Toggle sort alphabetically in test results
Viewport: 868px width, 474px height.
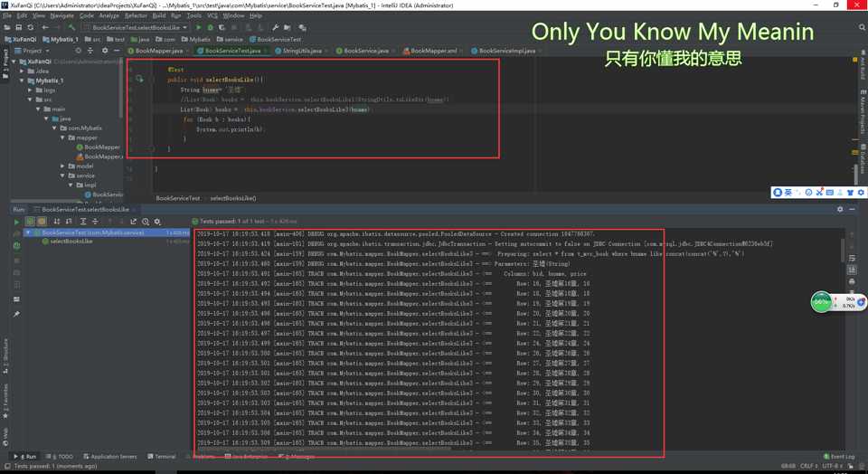click(58, 222)
